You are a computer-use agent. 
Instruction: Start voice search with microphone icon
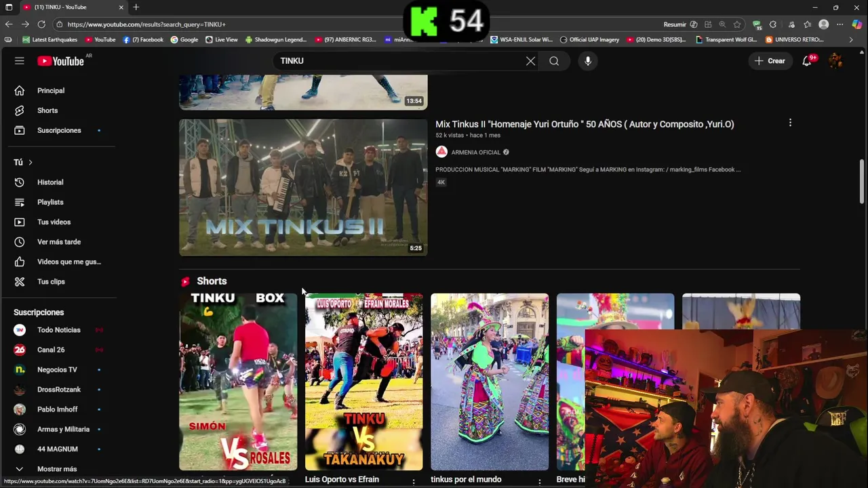click(x=588, y=61)
